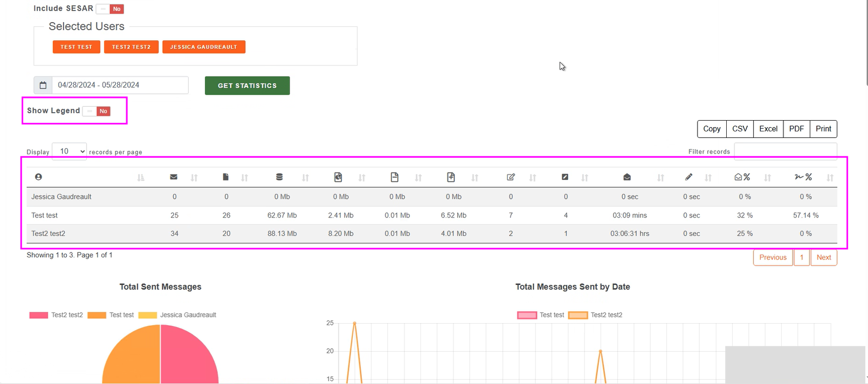Click the Test2 test2 row name cell
The width and height of the screenshot is (868, 384).
tap(49, 234)
